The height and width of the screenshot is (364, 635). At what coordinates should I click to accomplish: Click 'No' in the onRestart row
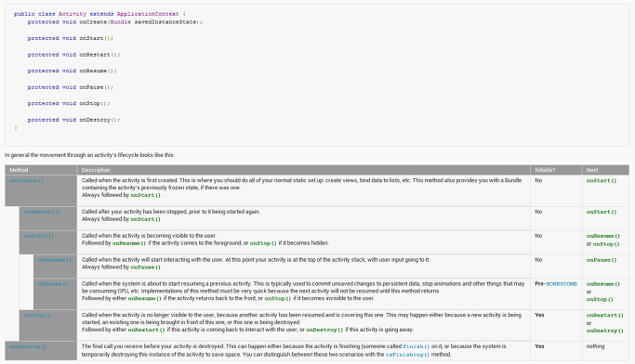click(538, 212)
